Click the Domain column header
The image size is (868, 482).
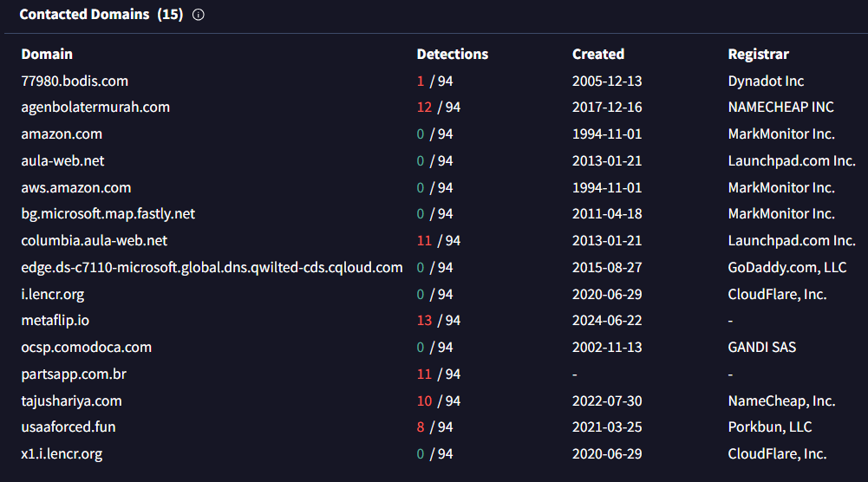tap(47, 54)
